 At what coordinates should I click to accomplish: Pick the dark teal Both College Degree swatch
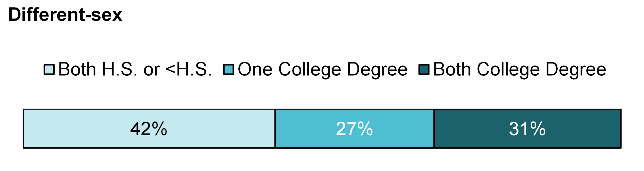[424, 69]
